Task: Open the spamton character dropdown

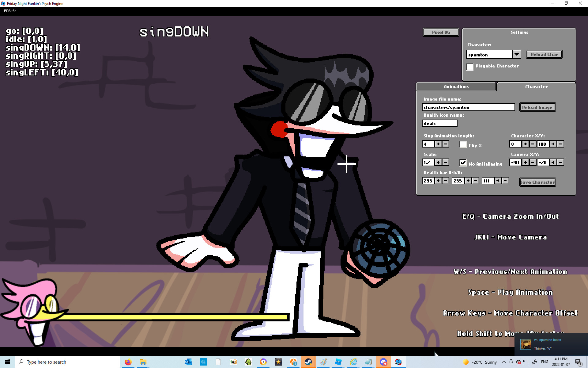Action: click(x=517, y=54)
